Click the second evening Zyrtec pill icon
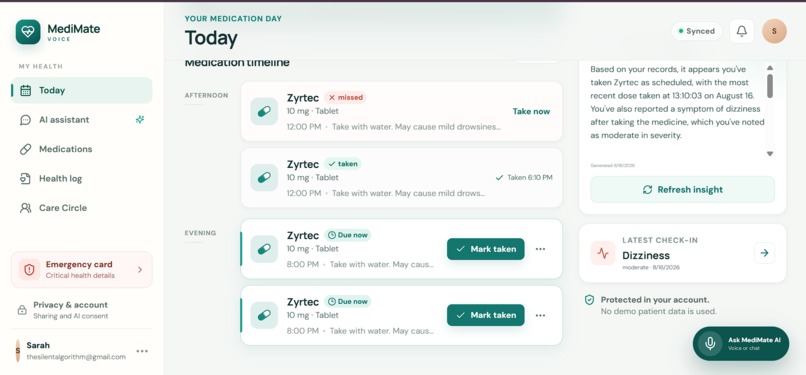Screen dimensions: 806x375 point(264,315)
